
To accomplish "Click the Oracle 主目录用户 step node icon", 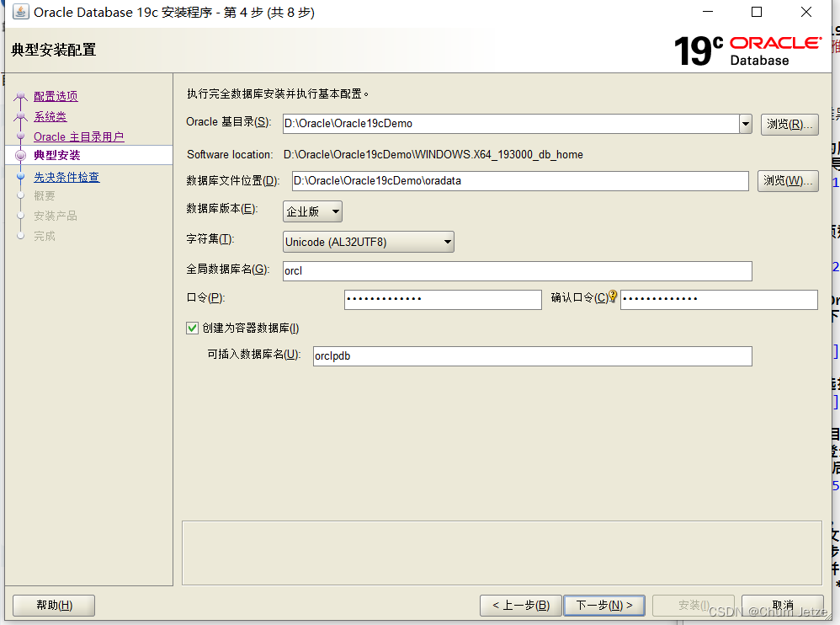I will [19, 136].
